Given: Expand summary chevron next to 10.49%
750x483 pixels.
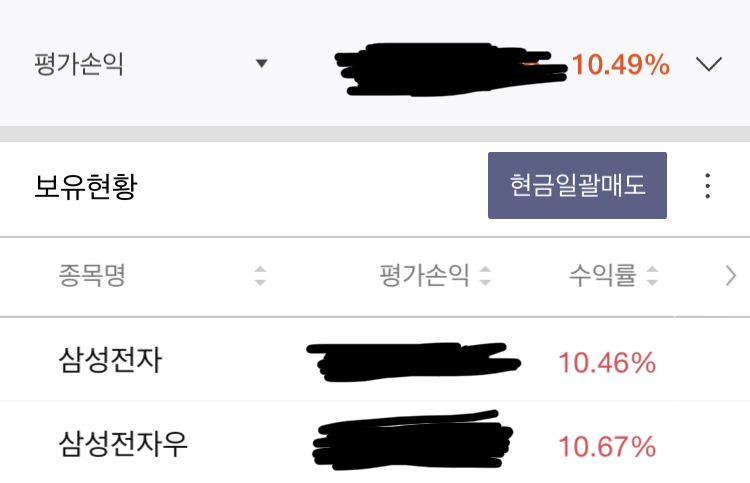Looking at the screenshot, I should 708,65.
